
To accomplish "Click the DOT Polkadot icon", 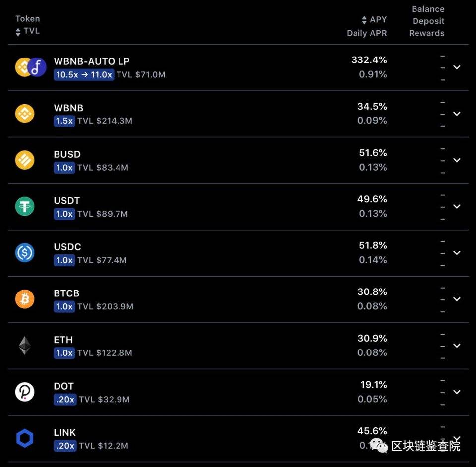I will click(x=25, y=392).
